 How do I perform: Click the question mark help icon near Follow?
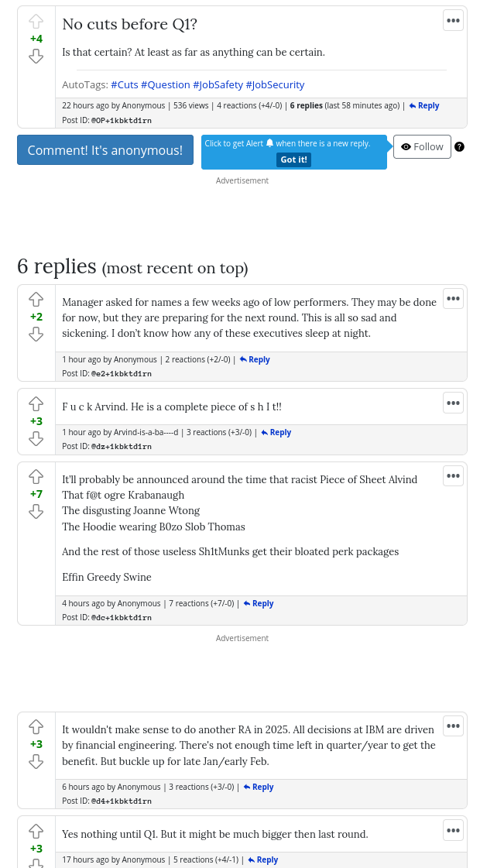pos(459,147)
